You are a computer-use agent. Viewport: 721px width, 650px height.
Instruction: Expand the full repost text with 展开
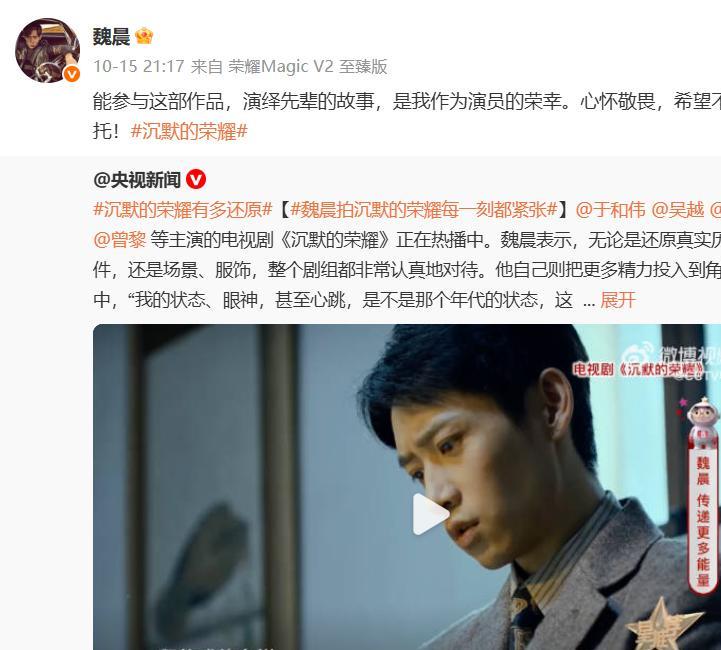(x=618, y=300)
